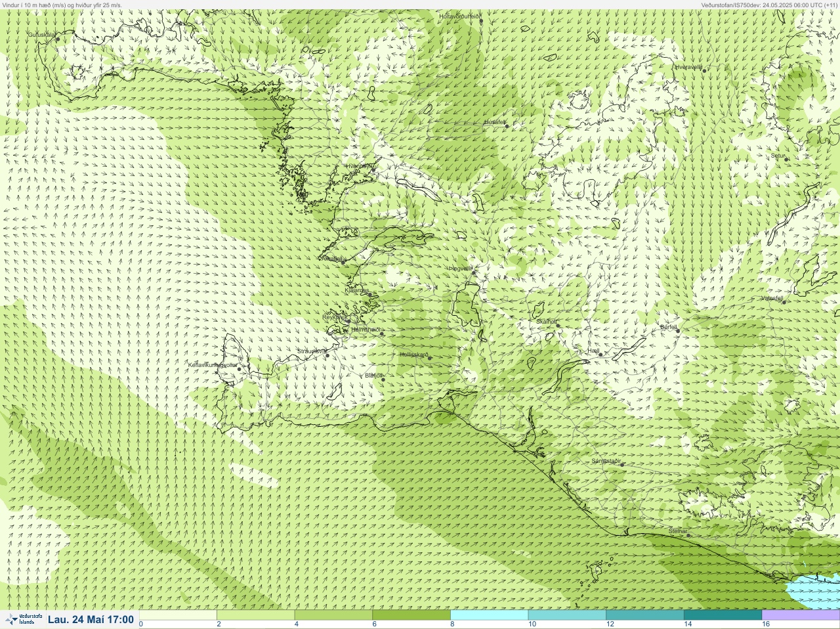Click the Hæll station label

coord(593,351)
